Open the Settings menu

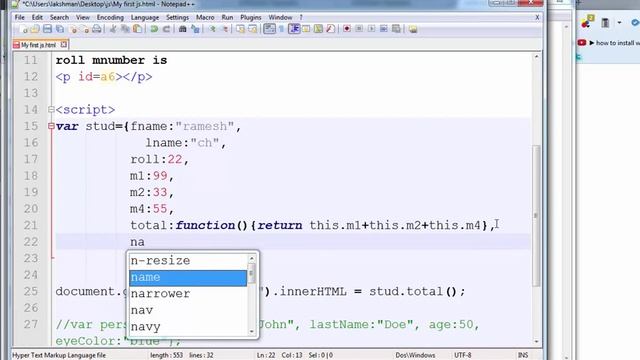[177, 18]
